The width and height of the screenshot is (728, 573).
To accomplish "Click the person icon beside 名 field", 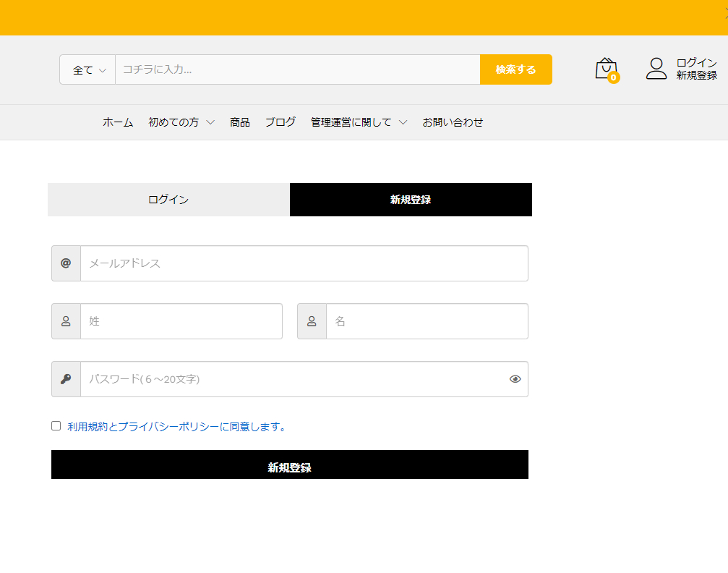I will (312, 321).
